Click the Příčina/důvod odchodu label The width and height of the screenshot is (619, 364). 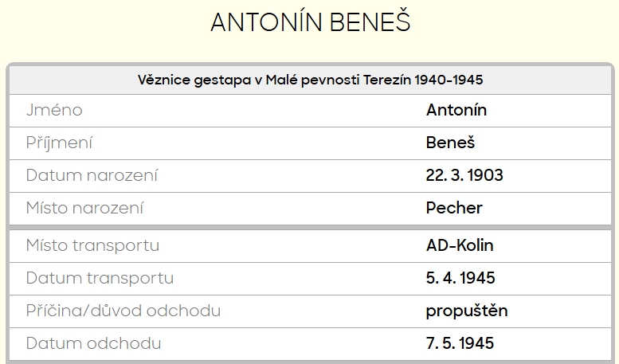pos(123,311)
